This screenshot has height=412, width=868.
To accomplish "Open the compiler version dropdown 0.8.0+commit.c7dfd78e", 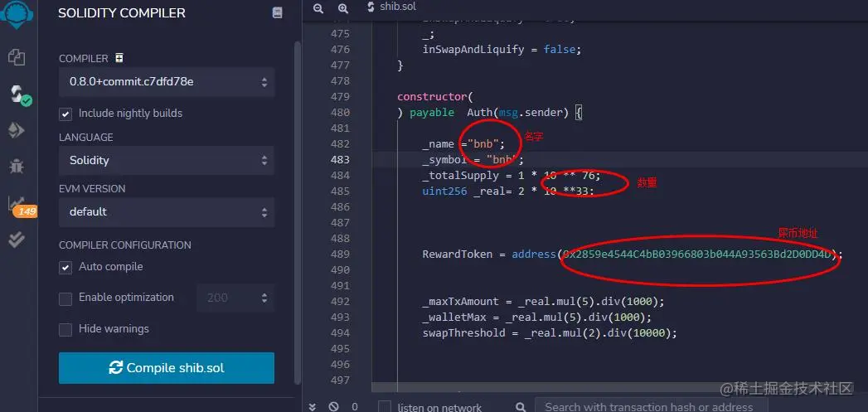I will point(167,82).
